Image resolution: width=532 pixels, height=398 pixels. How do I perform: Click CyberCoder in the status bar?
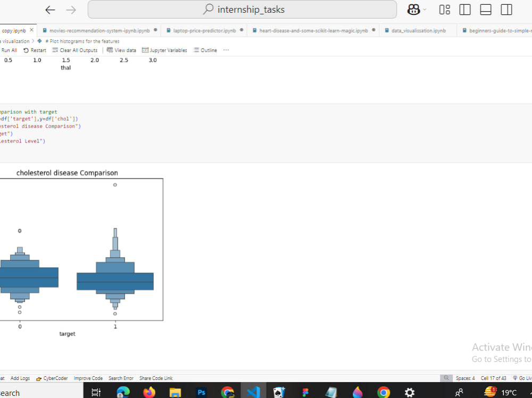(x=52, y=378)
